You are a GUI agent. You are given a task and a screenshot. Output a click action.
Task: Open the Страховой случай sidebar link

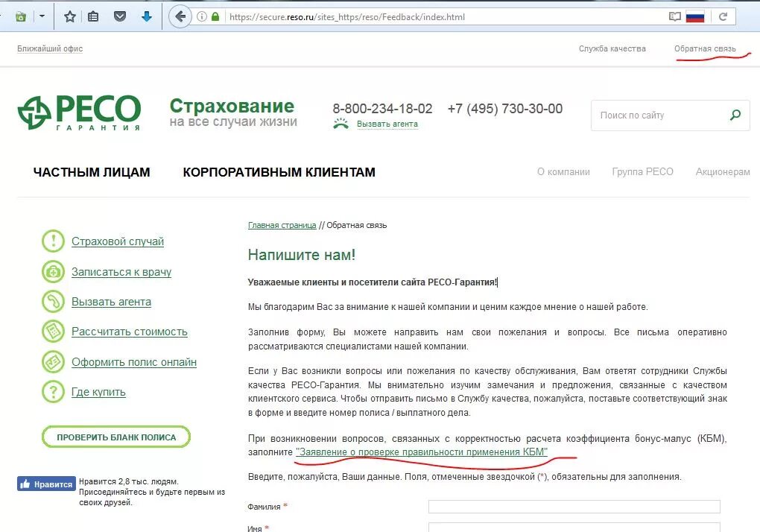coord(118,241)
